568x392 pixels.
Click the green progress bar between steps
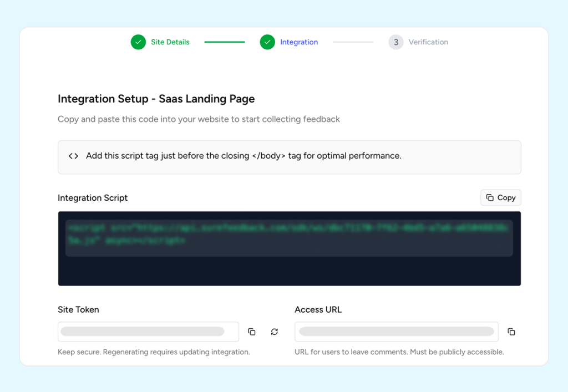[224, 42]
